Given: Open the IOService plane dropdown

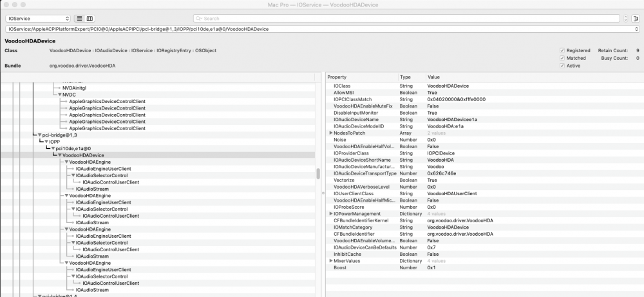Looking at the screenshot, I should 38,19.
